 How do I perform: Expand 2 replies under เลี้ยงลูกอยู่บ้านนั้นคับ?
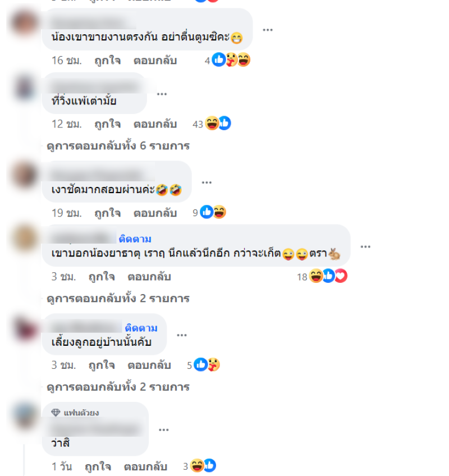118,387
